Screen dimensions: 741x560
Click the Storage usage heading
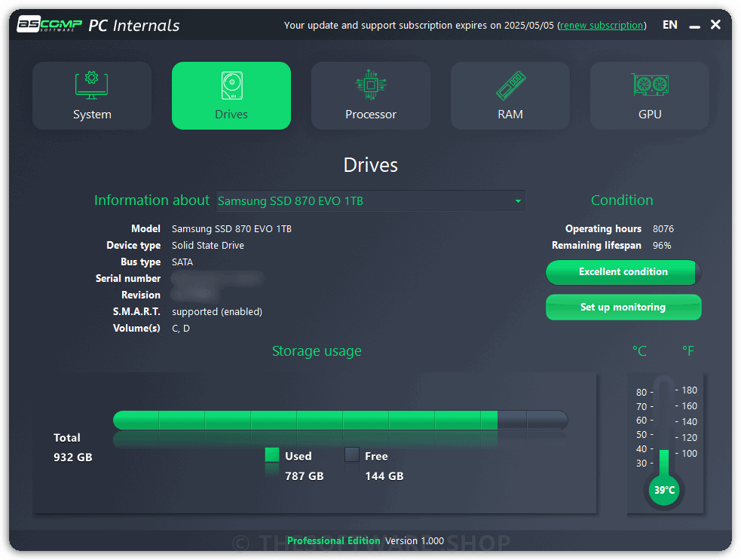(317, 351)
